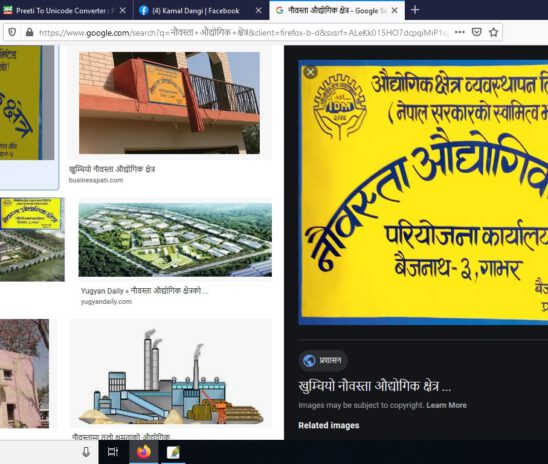Screen dimensions: 548x464
Task: Visit the प्रशासन source site chip
Action: point(323,360)
